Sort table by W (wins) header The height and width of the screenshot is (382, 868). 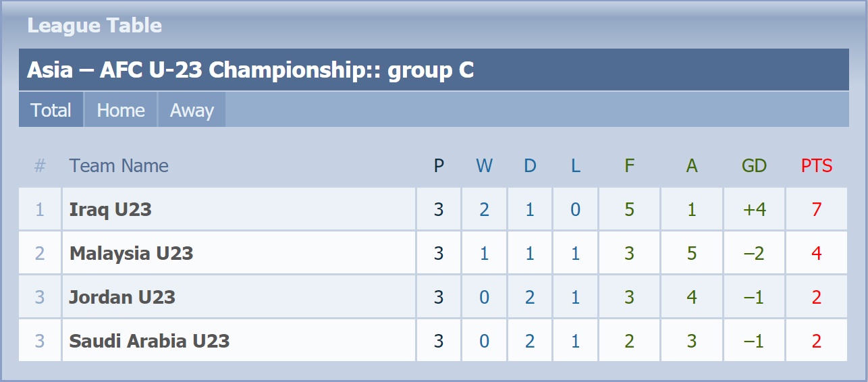point(484,165)
